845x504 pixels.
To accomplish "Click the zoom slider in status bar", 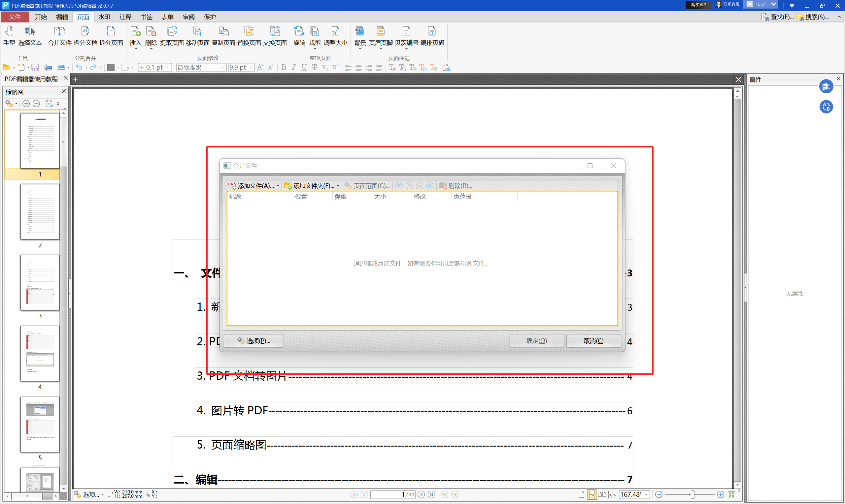I will click(693, 494).
